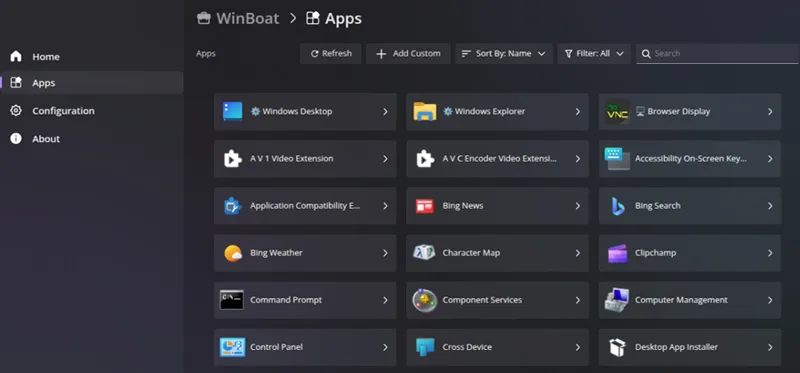This screenshot has height=373, width=800.
Task: Click the Character Map icon
Action: 424,253
